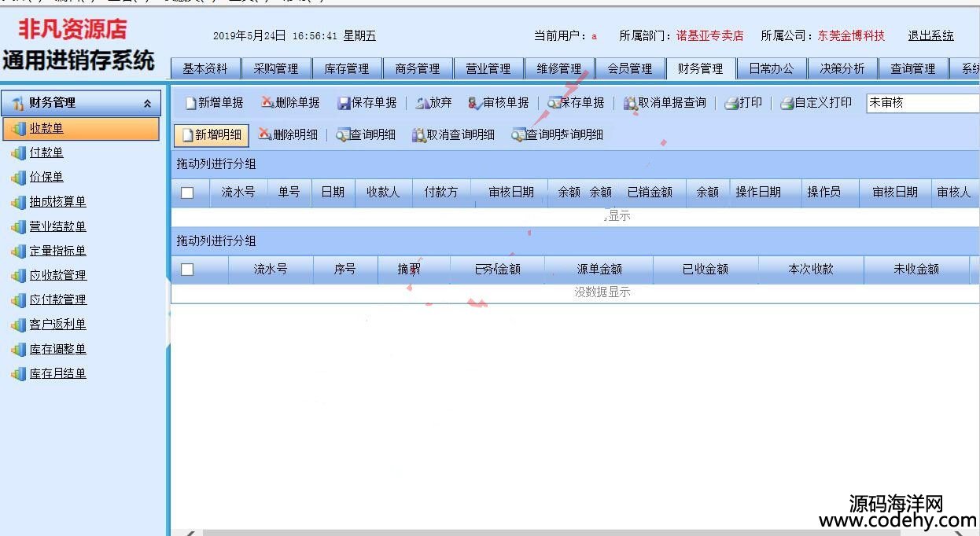
Task: Sort by the 源单金额 column header
Action: (599, 269)
